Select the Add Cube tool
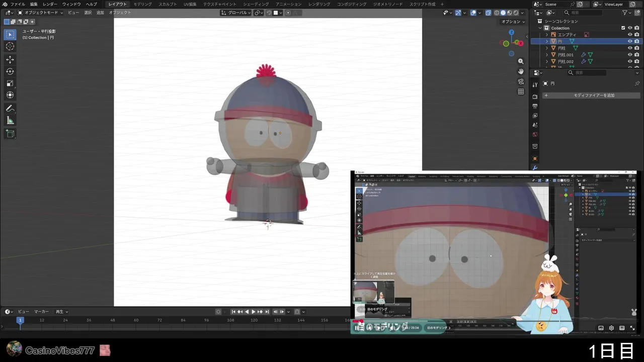 click(x=10, y=133)
